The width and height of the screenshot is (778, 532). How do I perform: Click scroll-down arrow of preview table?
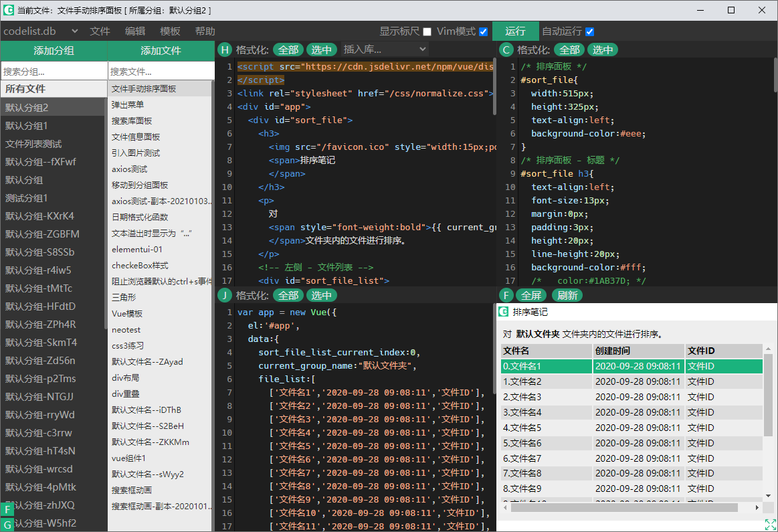pyautogui.click(x=768, y=495)
